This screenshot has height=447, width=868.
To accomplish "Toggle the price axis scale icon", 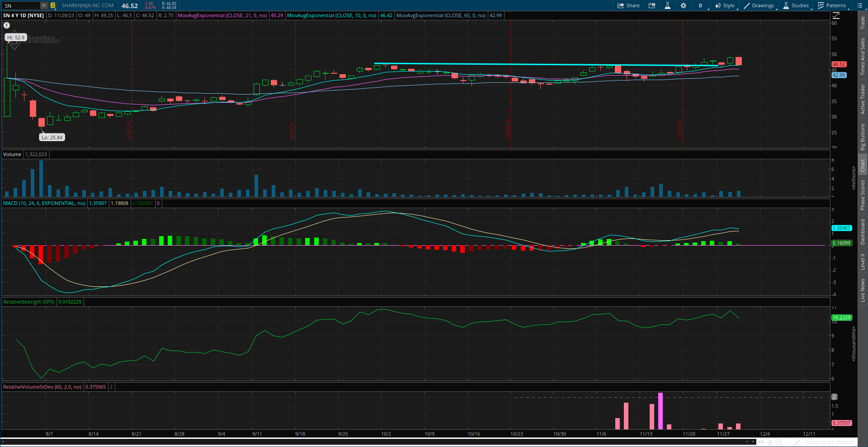I will pyautogui.click(x=836, y=15).
